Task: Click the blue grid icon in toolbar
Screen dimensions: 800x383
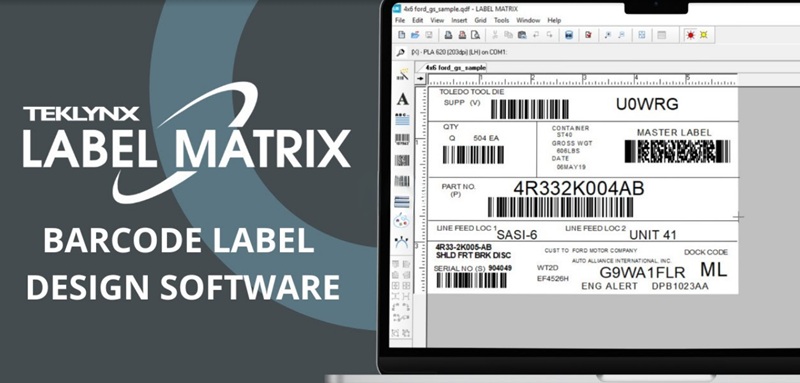Action: pos(642,35)
